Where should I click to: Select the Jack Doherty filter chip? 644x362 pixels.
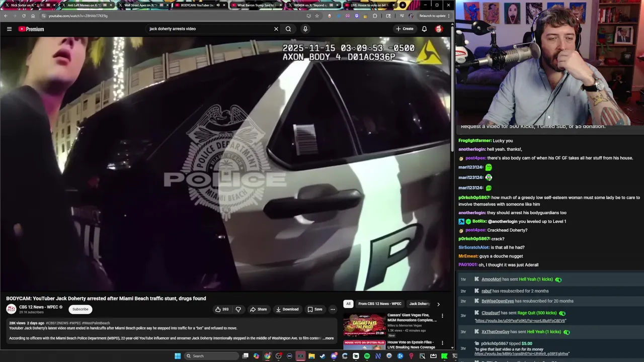419,304
